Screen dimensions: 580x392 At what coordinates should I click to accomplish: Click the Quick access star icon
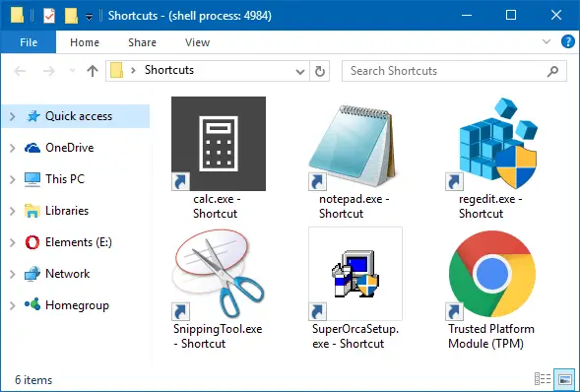pos(33,116)
